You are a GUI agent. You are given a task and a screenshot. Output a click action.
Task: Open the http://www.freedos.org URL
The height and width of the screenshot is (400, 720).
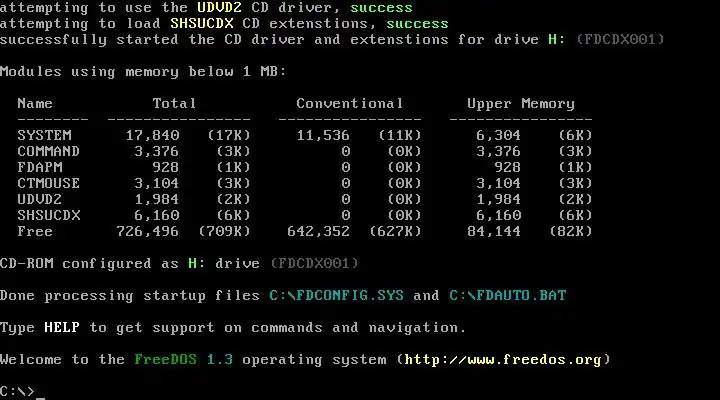pyautogui.click(x=503, y=360)
